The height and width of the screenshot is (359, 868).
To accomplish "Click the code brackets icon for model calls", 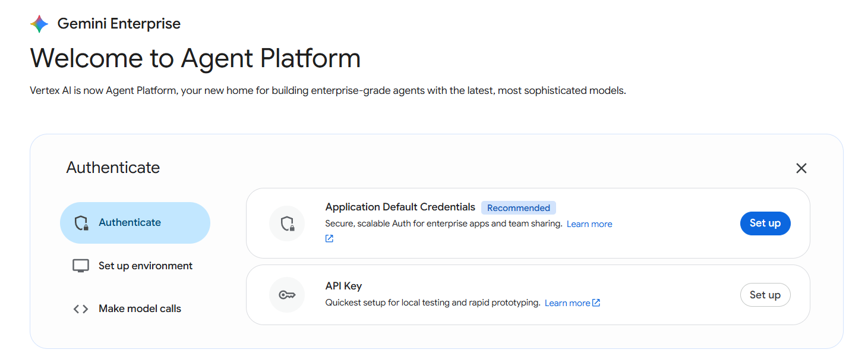I will (81, 308).
